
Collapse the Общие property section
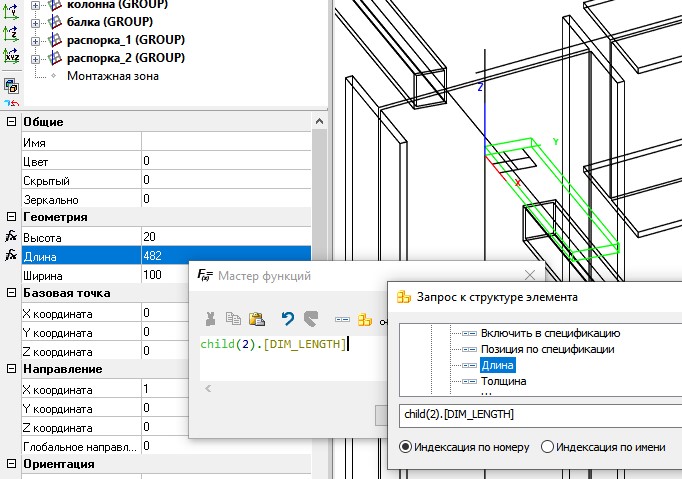(11, 122)
